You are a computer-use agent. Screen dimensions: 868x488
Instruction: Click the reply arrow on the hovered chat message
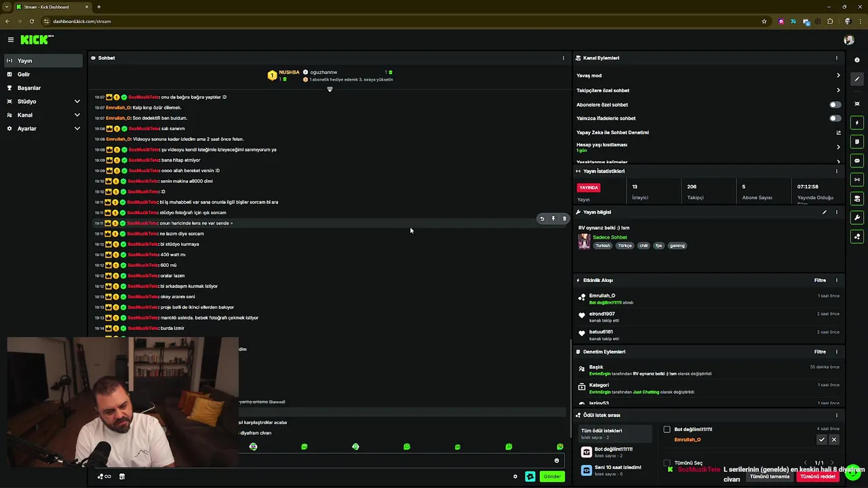(x=542, y=219)
